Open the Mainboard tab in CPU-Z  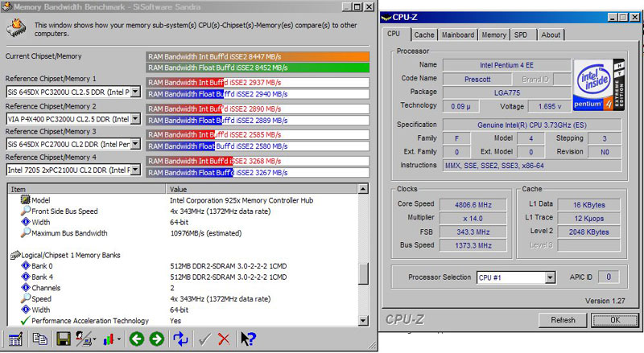click(x=458, y=35)
